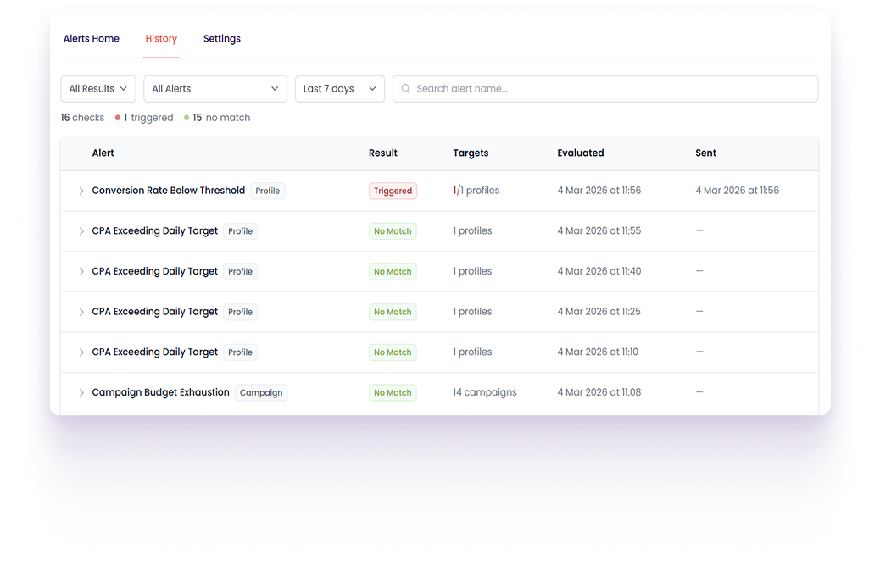
Task: Expand the CPA row evaluated at 11:55
Action: pyautogui.click(x=81, y=231)
